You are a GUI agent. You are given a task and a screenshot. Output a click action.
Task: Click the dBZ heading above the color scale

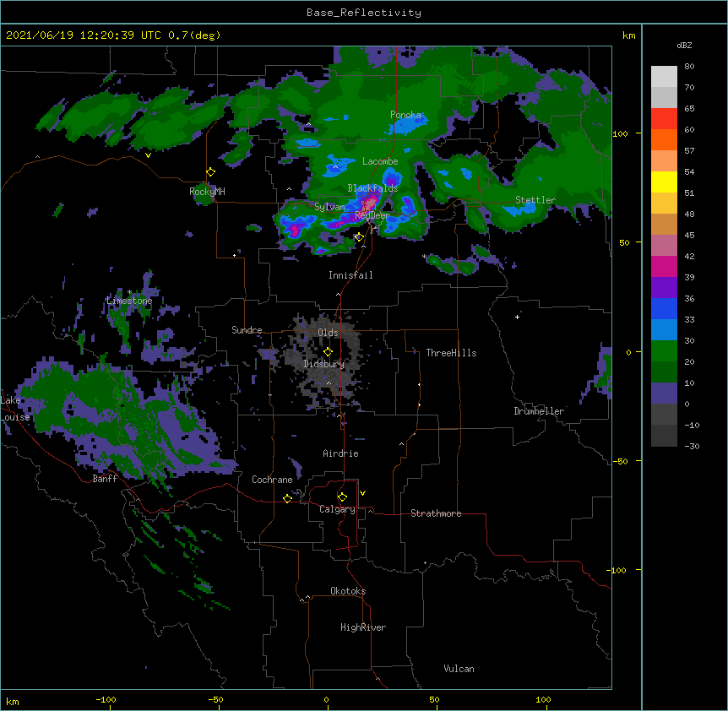point(684,46)
